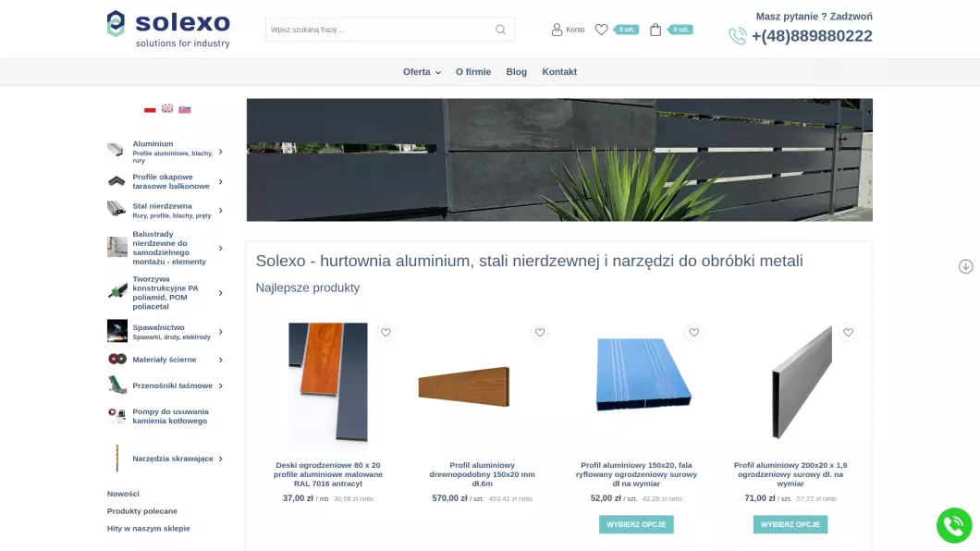Favorite the Profil aluminiowy 200x20 x 1,9 product
Image resolution: width=980 pixels, height=551 pixels.
pos(848,332)
